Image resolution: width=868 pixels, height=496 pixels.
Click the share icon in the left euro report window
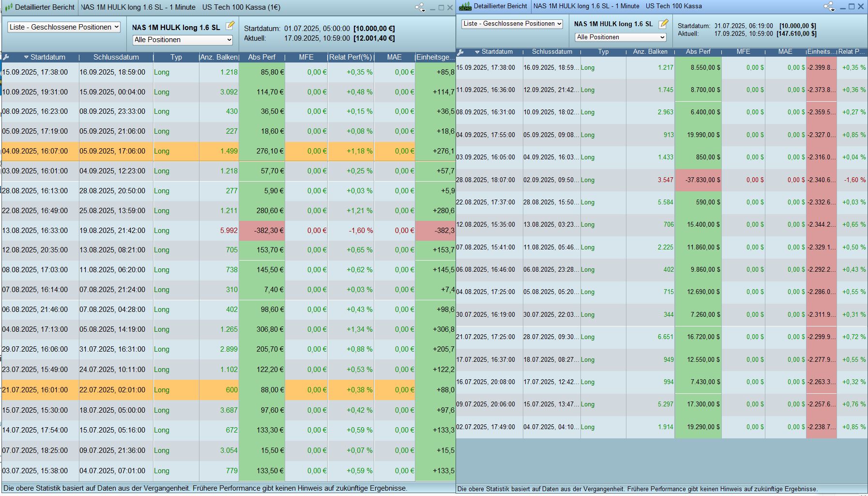[420, 7]
